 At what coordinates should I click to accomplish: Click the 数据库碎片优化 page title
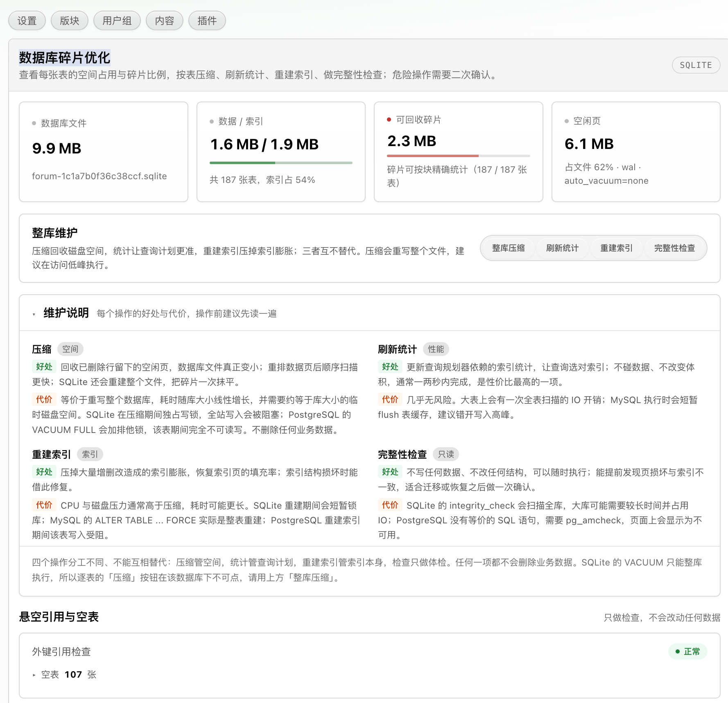(65, 58)
